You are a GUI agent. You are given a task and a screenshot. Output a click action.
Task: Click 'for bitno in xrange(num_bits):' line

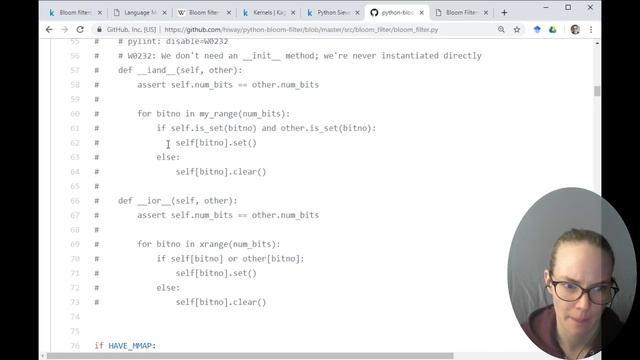(209, 244)
